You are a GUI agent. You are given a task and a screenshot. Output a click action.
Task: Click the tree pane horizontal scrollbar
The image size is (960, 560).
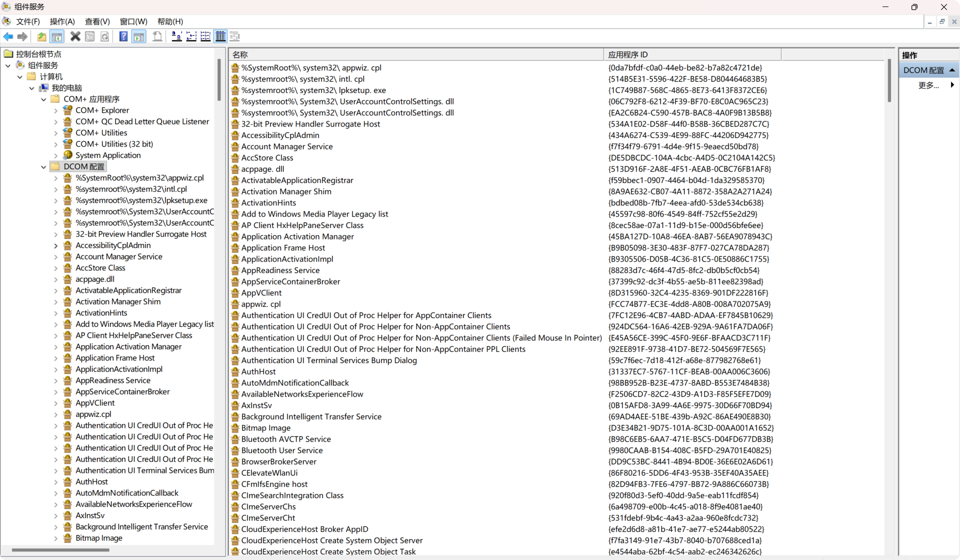tap(60, 550)
